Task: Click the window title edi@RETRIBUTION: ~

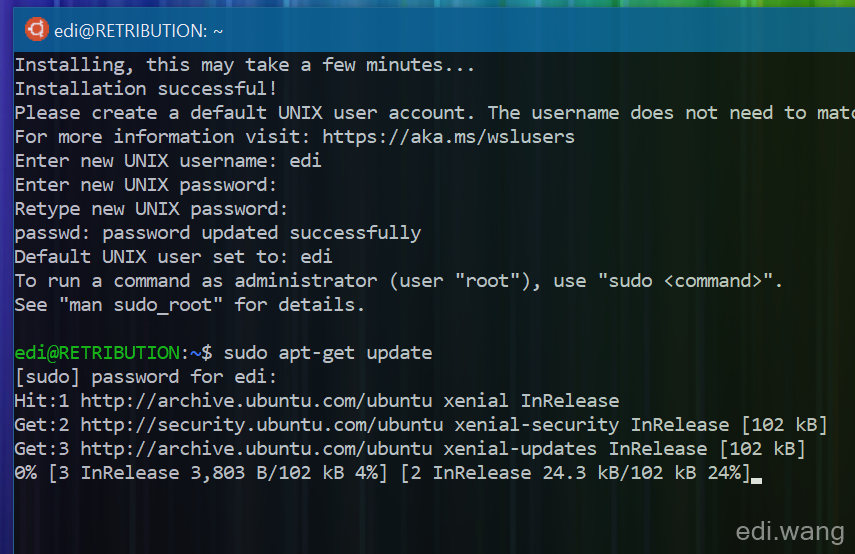Action: coord(139,31)
